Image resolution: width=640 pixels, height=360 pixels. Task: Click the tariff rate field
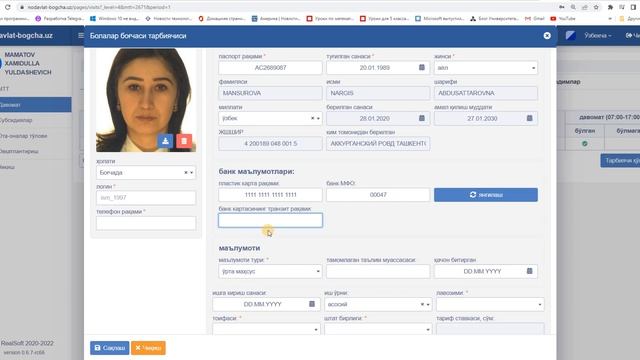(x=490, y=329)
